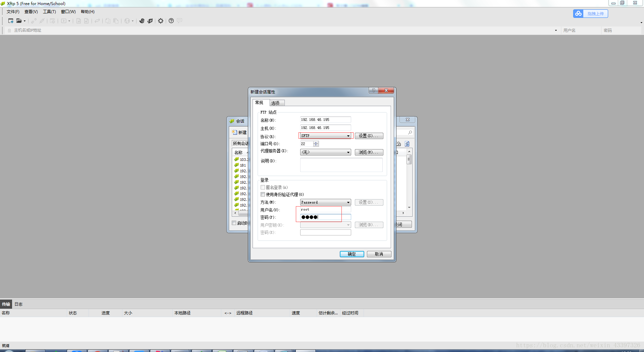This screenshot has height=352, width=644.
Task: Click the 端口号 value field showing 22
Action: click(x=307, y=144)
